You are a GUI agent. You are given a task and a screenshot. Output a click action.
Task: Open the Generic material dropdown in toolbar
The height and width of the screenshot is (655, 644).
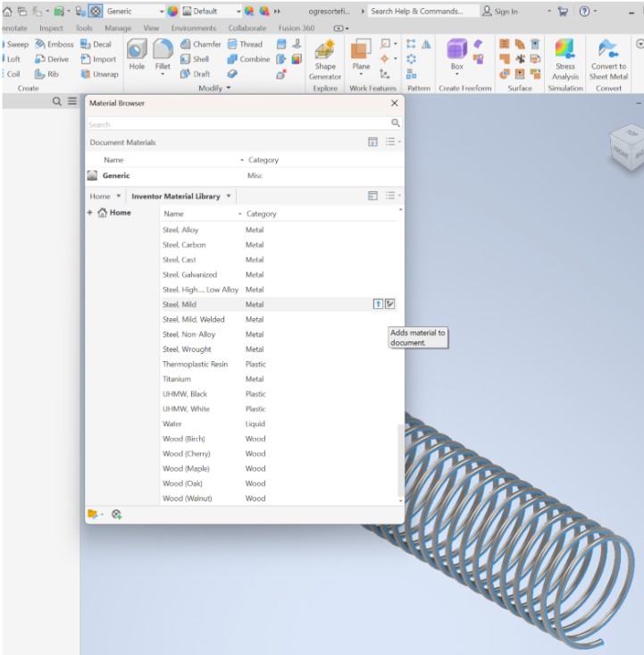coord(162,12)
